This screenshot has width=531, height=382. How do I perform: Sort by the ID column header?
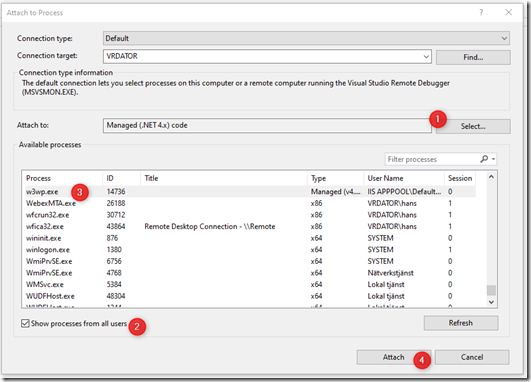(x=121, y=178)
